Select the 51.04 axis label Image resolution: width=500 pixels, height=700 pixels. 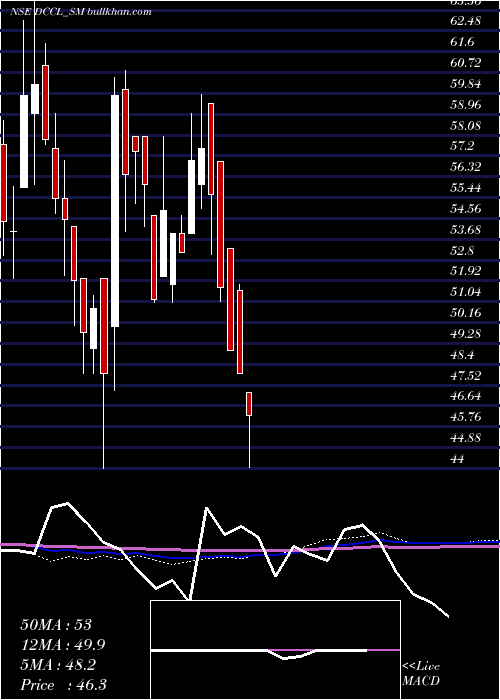coord(466,292)
